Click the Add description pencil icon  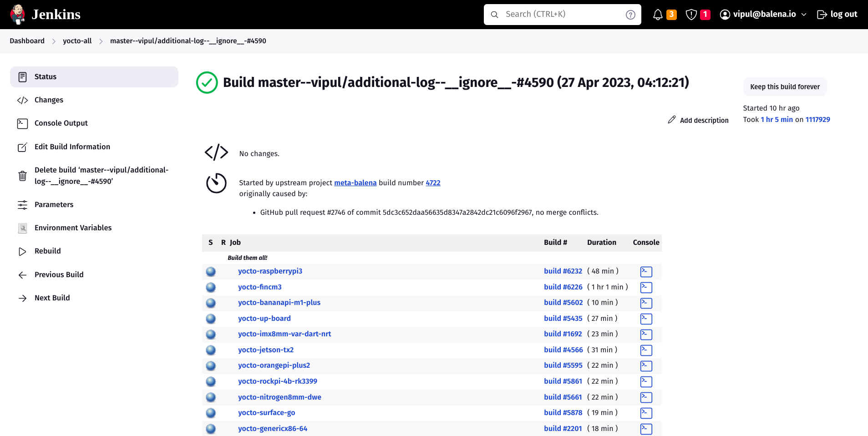[672, 120]
